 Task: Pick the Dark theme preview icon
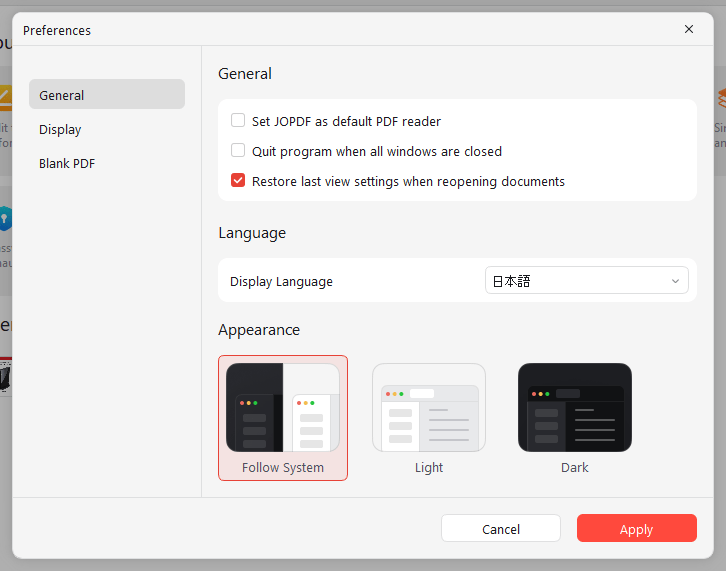[575, 408]
